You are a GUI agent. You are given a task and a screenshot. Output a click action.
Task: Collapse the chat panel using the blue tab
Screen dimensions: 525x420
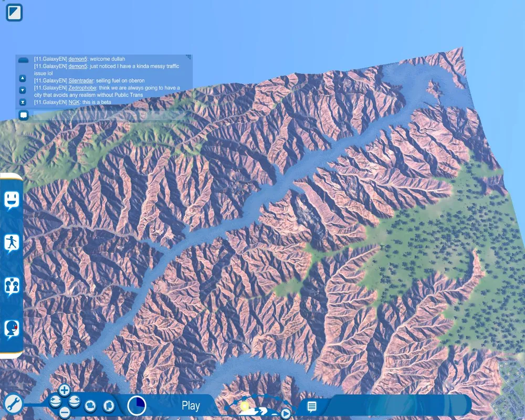pos(24,60)
